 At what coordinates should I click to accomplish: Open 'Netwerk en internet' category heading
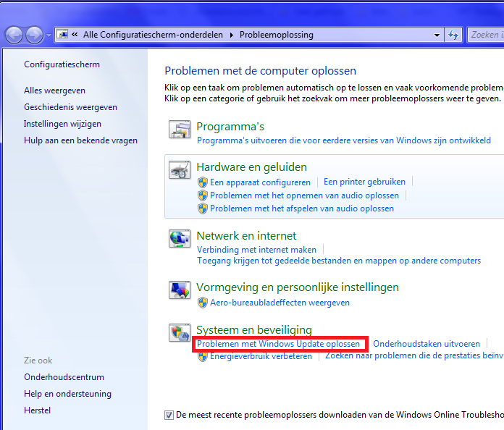(x=246, y=236)
